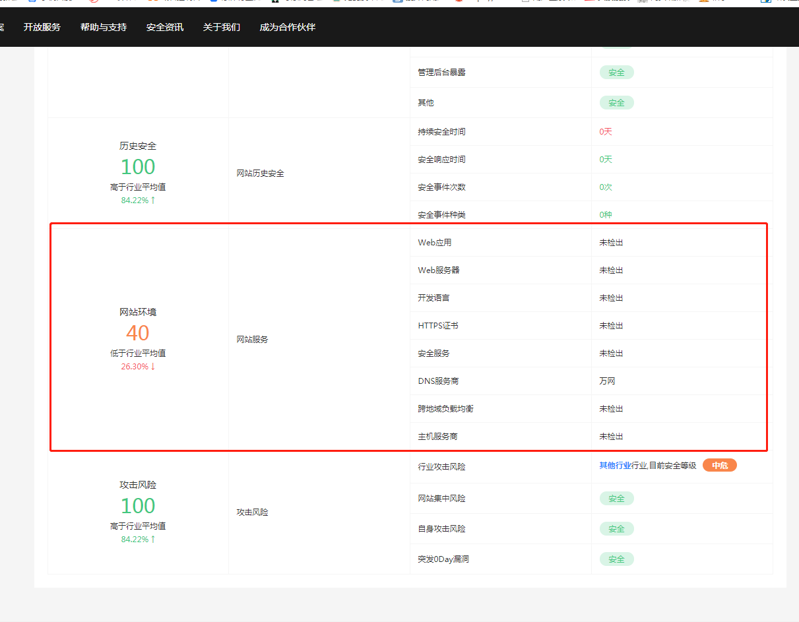Select the 万网 DNS provider value

(607, 381)
